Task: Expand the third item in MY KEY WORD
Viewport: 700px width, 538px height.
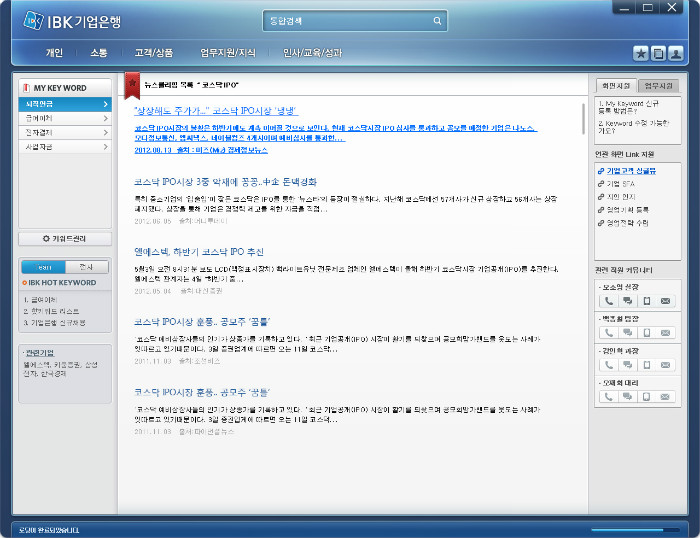Action: 64,132
